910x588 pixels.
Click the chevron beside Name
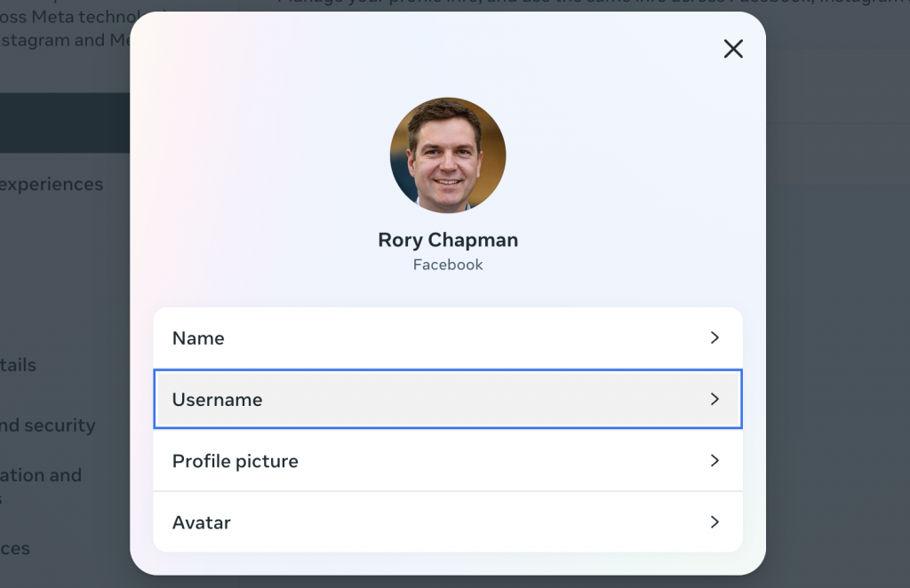(715, 338)
